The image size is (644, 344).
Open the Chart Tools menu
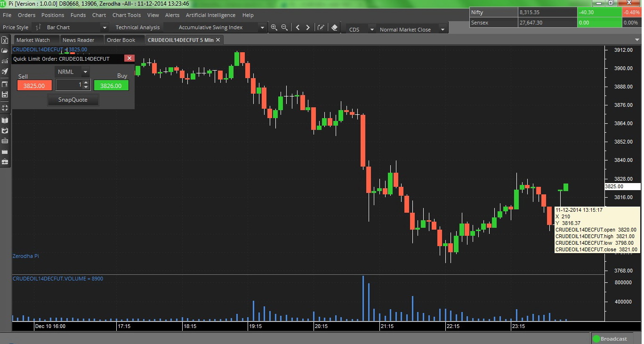click(127, 15)
